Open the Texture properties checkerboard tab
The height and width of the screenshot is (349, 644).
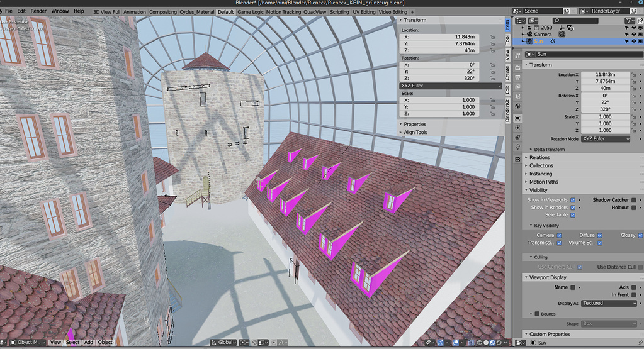pos(518,158)
